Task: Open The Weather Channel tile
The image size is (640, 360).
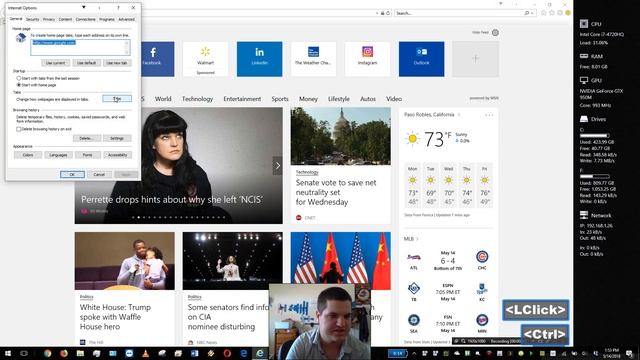Action: pos(313,59)
